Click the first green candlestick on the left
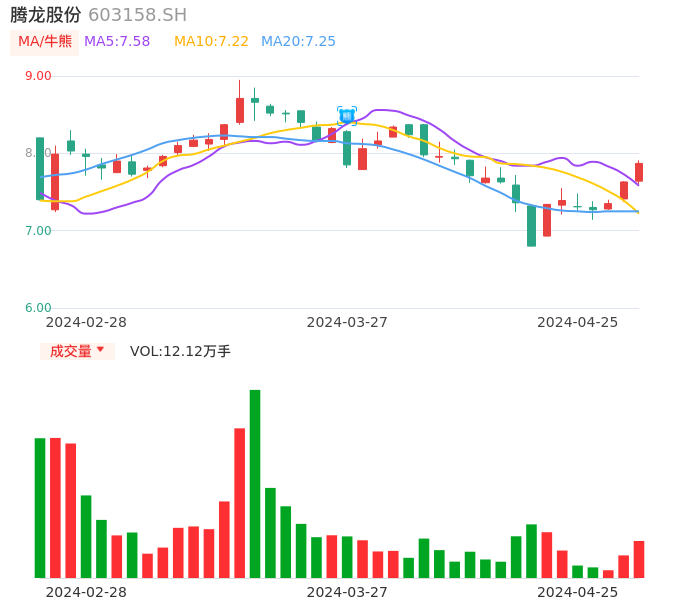This screenshot has width=686, height=606. tap(40, 168)
